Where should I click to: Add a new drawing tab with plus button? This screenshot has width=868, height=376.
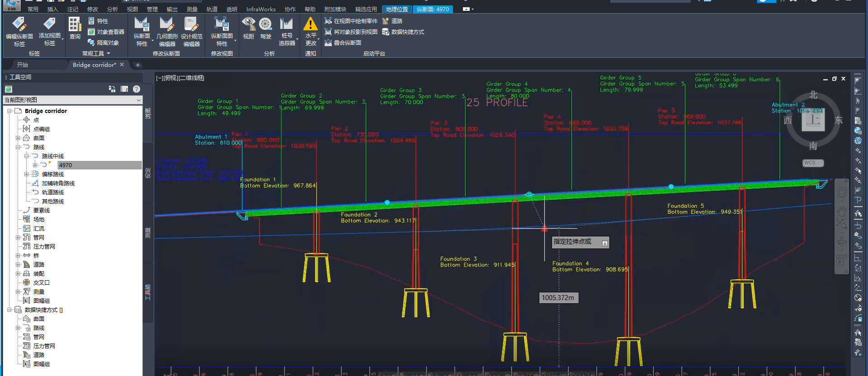(138, 65)
